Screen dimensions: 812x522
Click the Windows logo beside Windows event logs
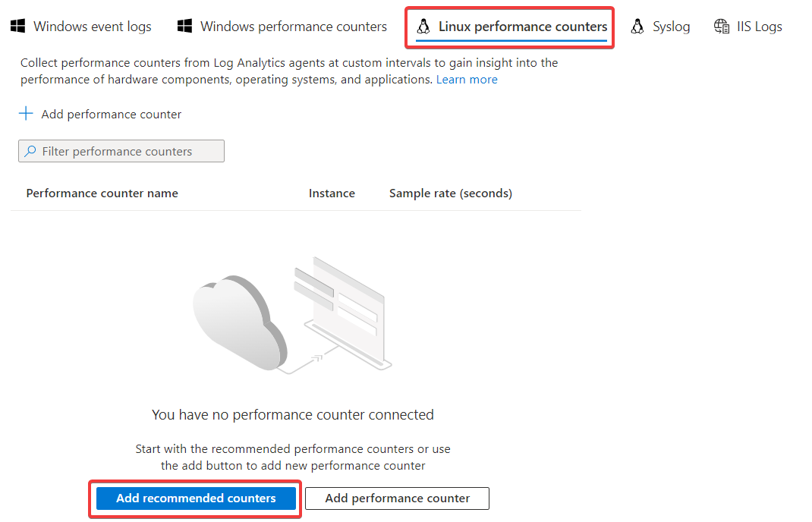[17, 27]
